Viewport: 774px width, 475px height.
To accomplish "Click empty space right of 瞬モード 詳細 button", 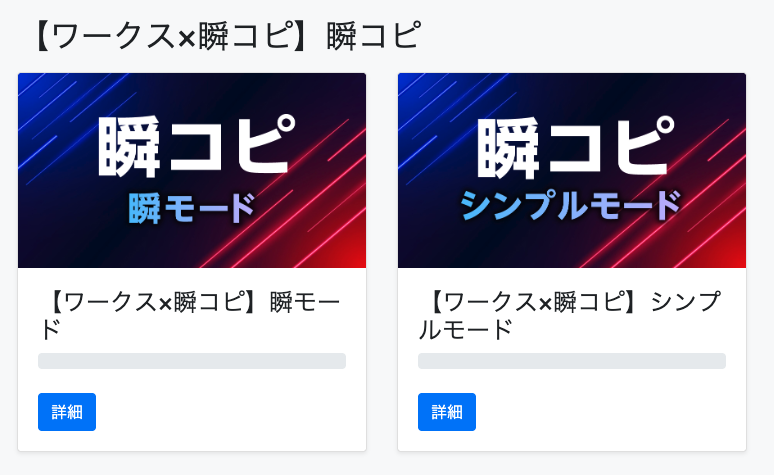I will point(230,412).
